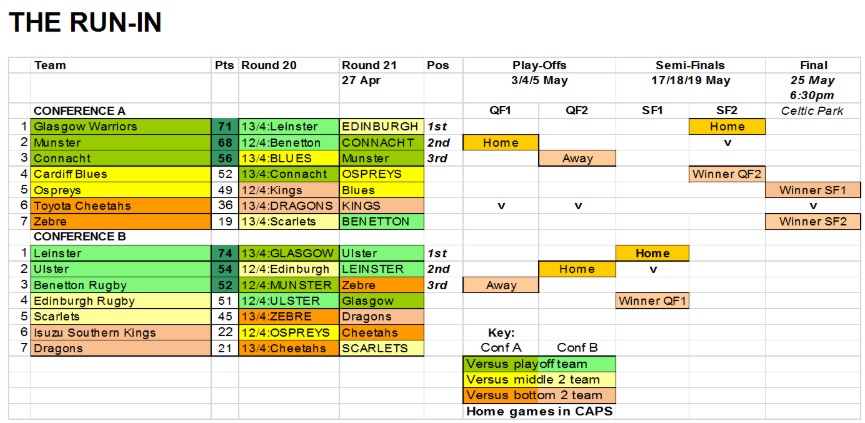Select the Glasgow Warriors team cell
Image resolution: width=865 pixels, height=423 pixels.
(121, 127)
